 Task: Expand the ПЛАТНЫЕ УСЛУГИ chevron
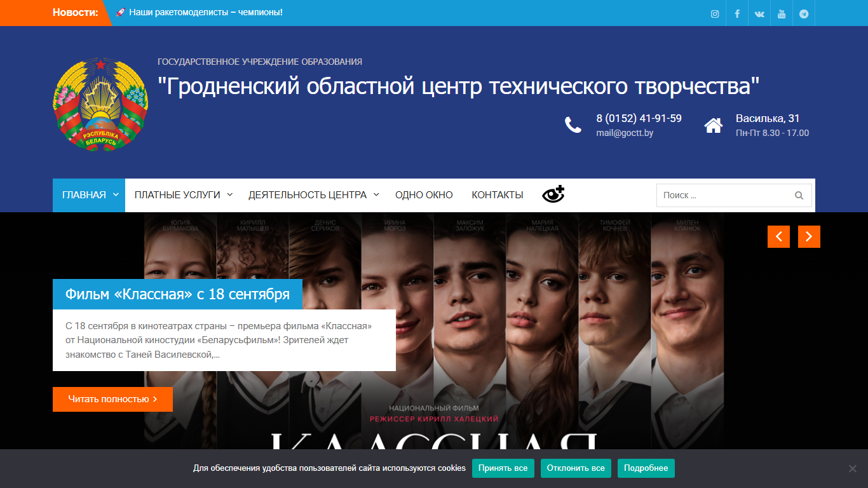[229, 194]
